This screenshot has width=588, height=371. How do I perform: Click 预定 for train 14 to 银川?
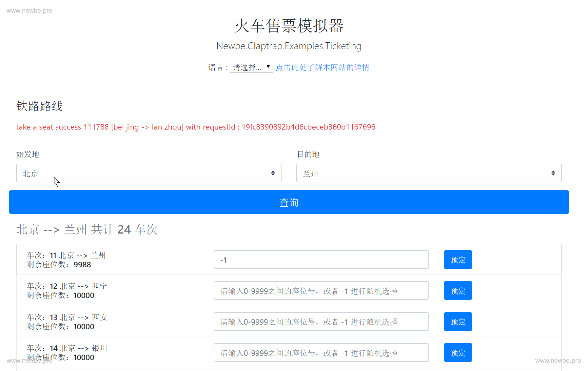(458, 352)
